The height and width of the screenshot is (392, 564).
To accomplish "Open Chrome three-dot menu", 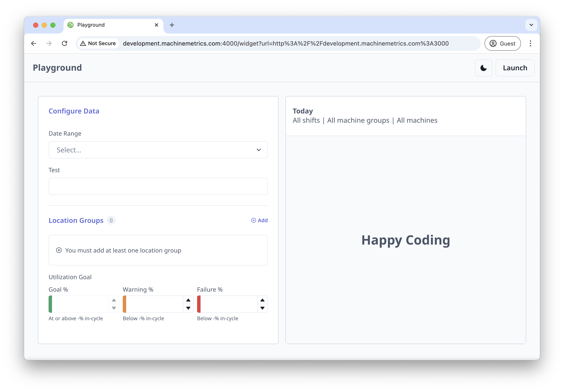I will point(530,43).
